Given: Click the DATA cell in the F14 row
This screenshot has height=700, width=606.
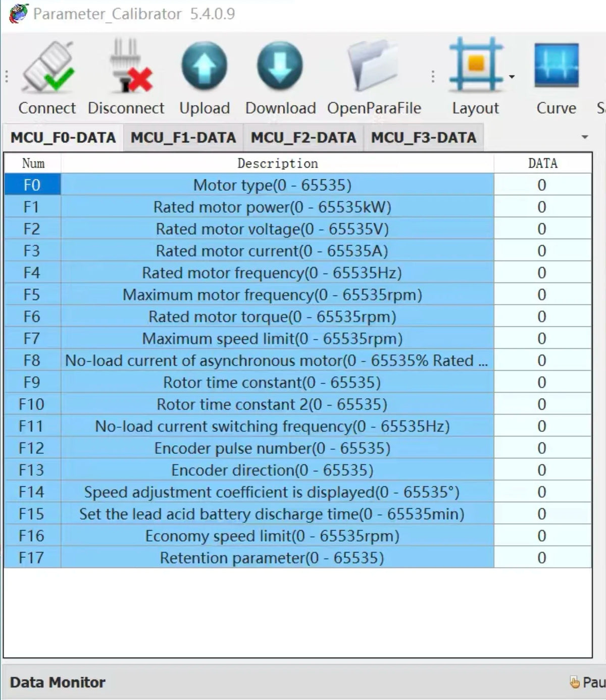Looking at the screenshot, I should 542,492.
